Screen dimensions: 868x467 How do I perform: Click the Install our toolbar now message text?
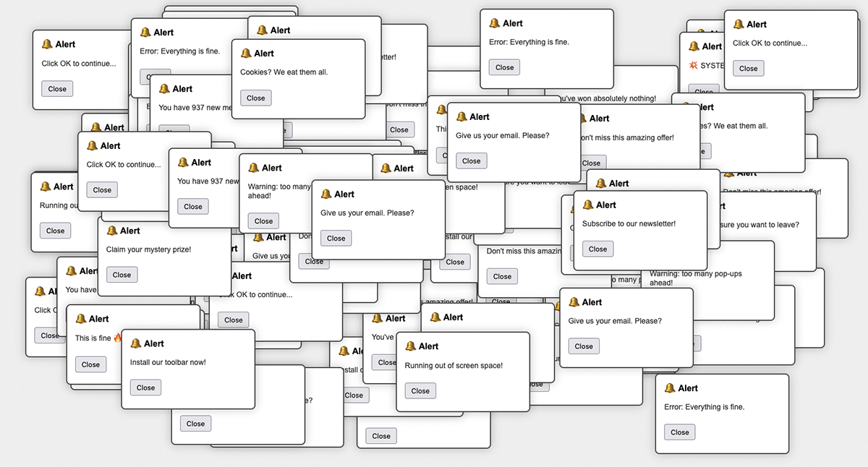168,362
